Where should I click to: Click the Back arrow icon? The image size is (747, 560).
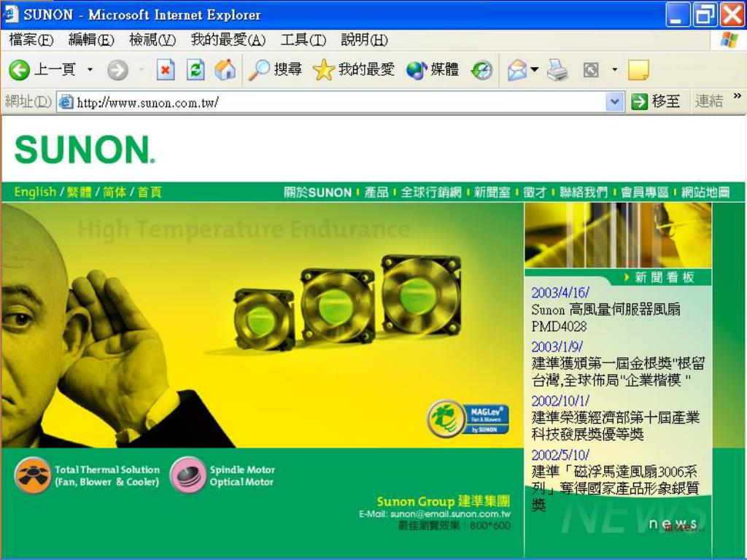coord(19,71)
